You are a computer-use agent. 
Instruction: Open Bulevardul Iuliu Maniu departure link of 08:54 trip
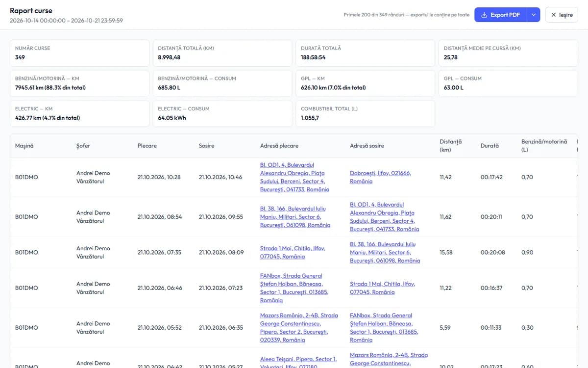[x=295, y=217]
